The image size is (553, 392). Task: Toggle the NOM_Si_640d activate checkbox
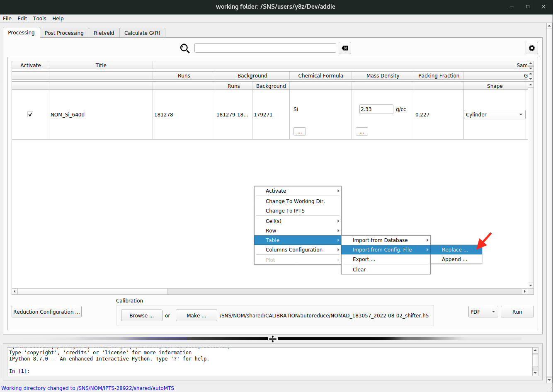(x=30, y=114)
